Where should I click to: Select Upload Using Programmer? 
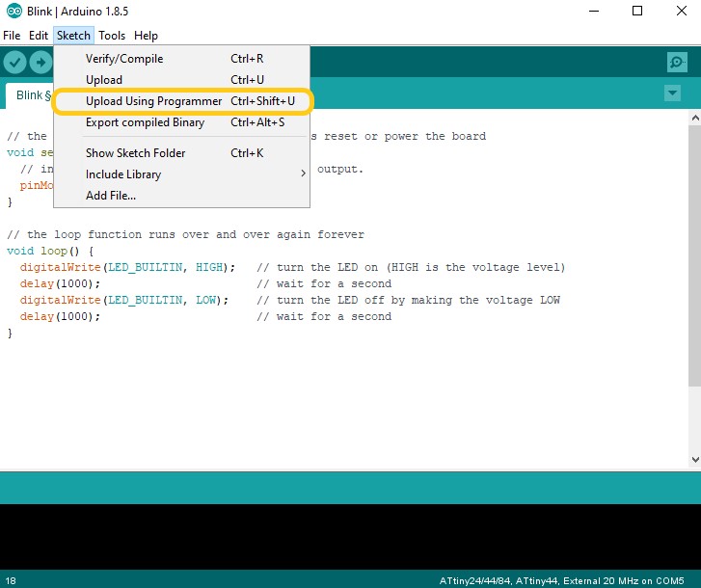point(181,101)
